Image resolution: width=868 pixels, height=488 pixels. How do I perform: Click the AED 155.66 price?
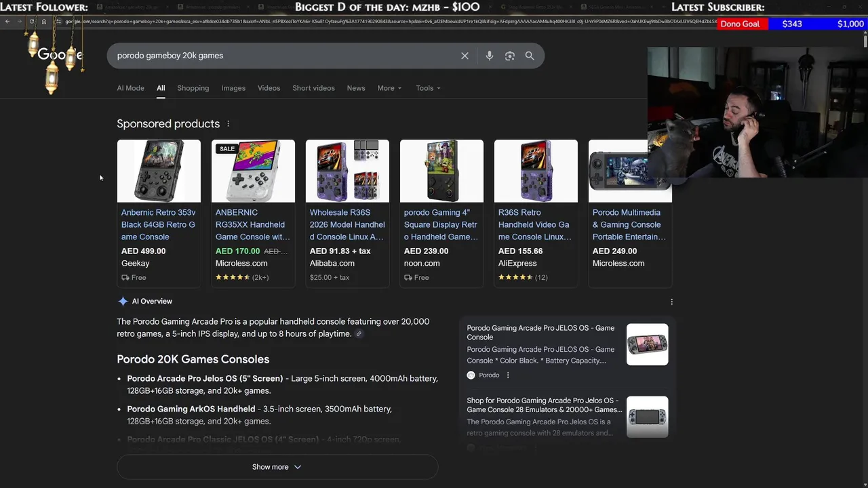[520, 251]
